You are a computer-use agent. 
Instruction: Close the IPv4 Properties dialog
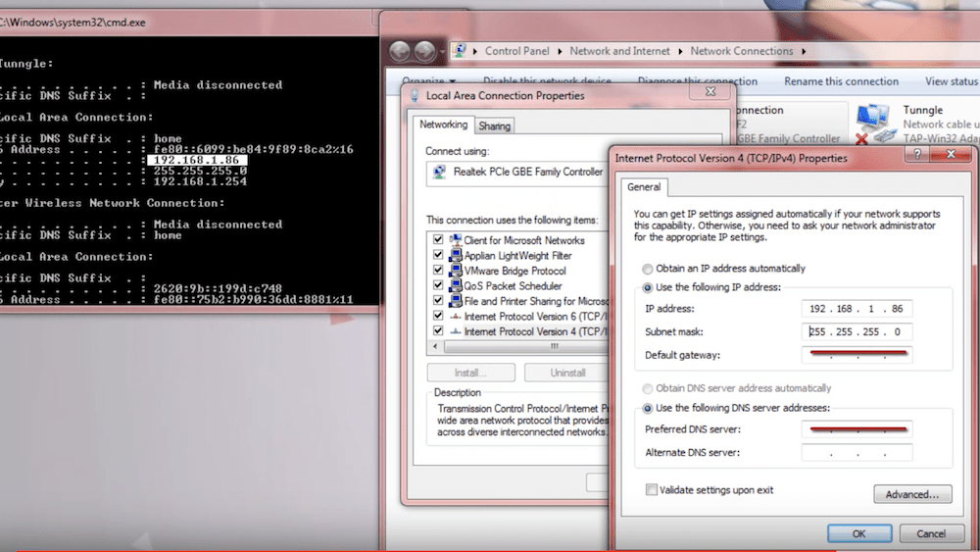[x=951, y=154]
